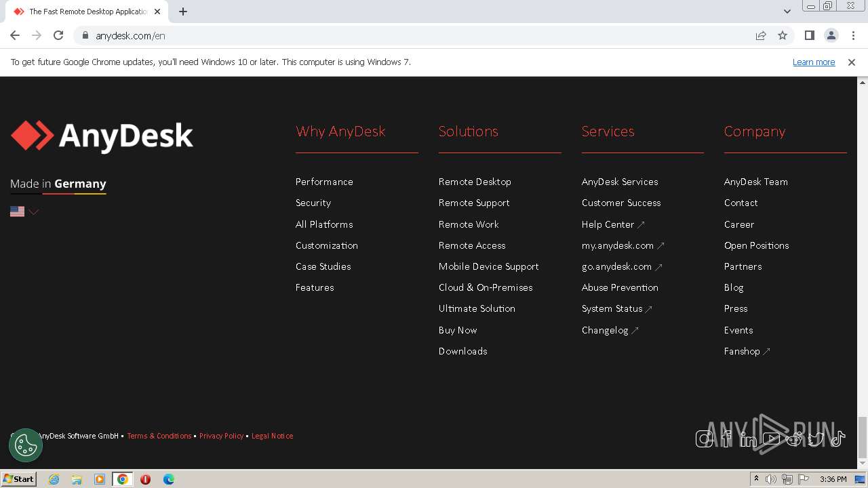Open the Reddit social icon
The image size is (868, 488).
click(793, 439)
